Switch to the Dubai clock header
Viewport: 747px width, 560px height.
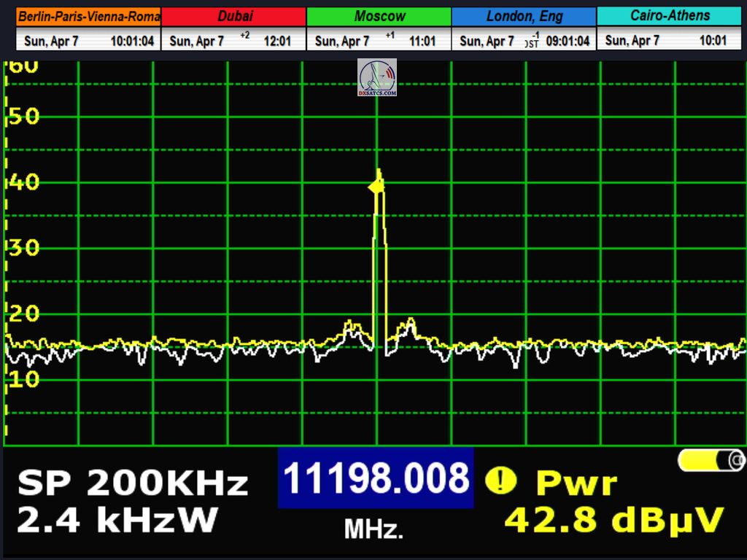233,16
